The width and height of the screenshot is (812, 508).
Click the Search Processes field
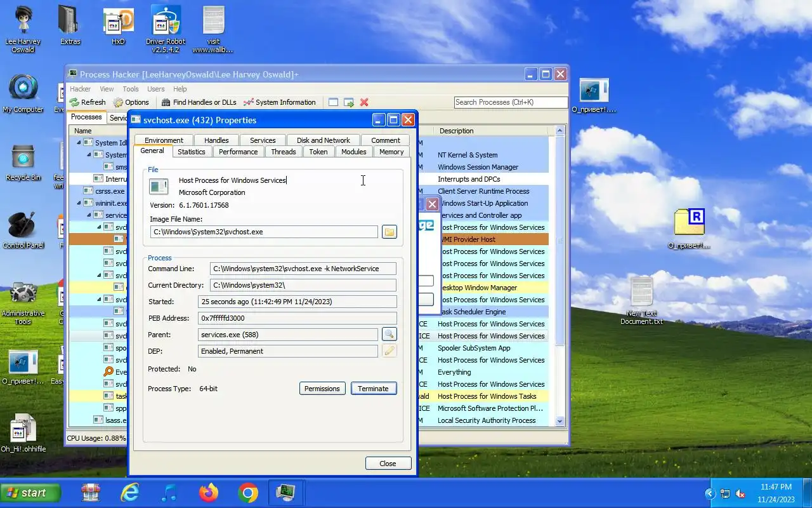[511, 102]
